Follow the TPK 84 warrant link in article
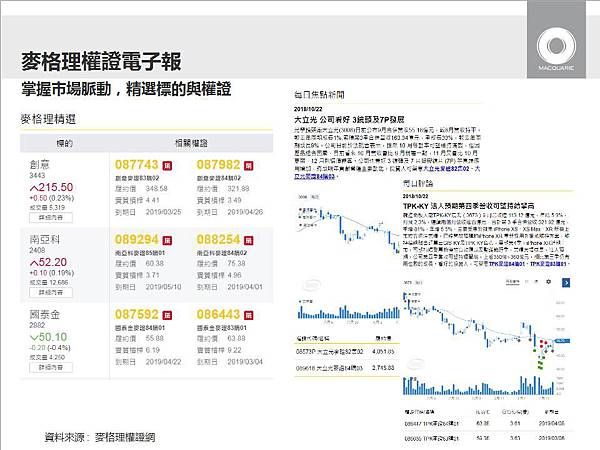This screenshot has width=600, height=450. (507, 264)
